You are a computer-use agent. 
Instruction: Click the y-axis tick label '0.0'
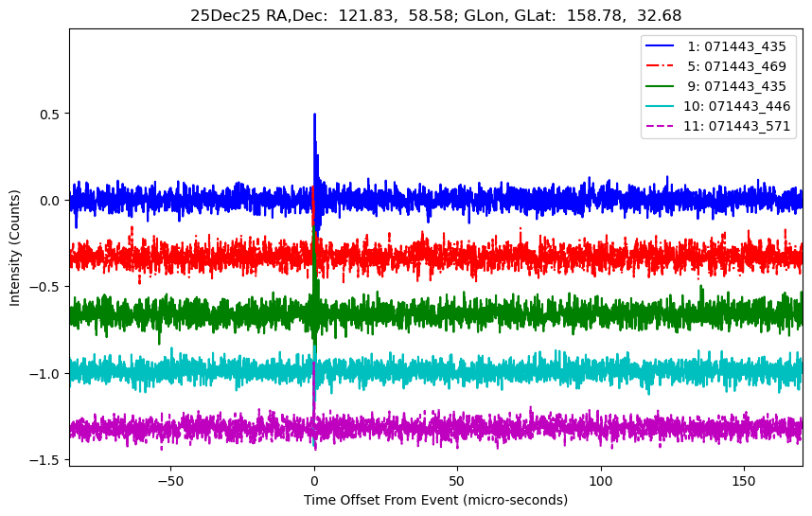(x=50, y=201)
